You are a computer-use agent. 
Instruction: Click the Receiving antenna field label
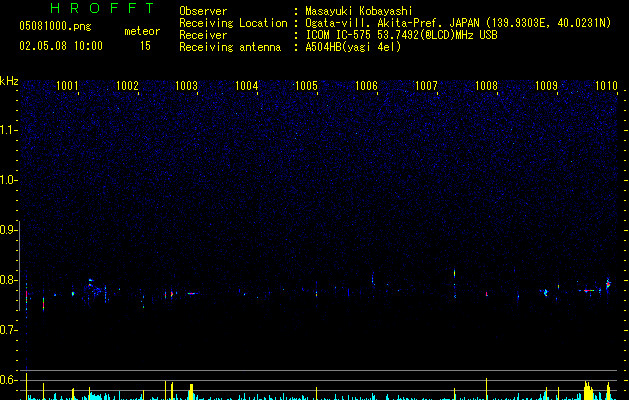click(230, 47)
